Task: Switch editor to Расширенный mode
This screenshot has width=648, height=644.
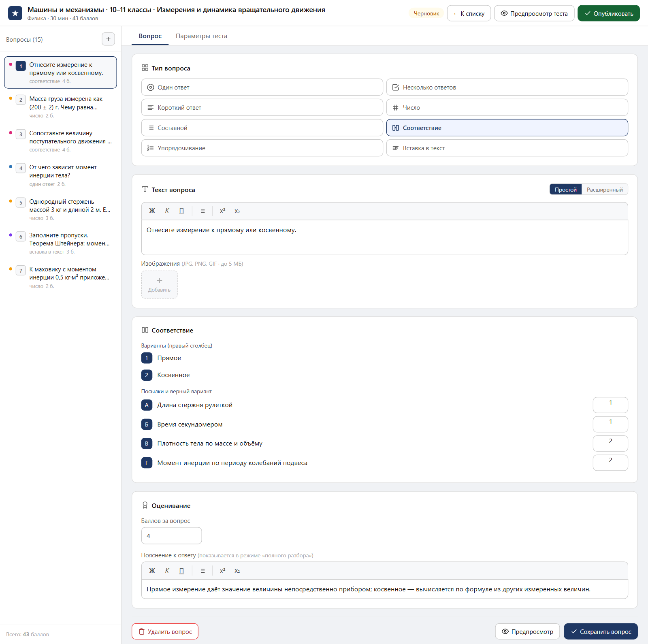Action: [x=605, y=190]
